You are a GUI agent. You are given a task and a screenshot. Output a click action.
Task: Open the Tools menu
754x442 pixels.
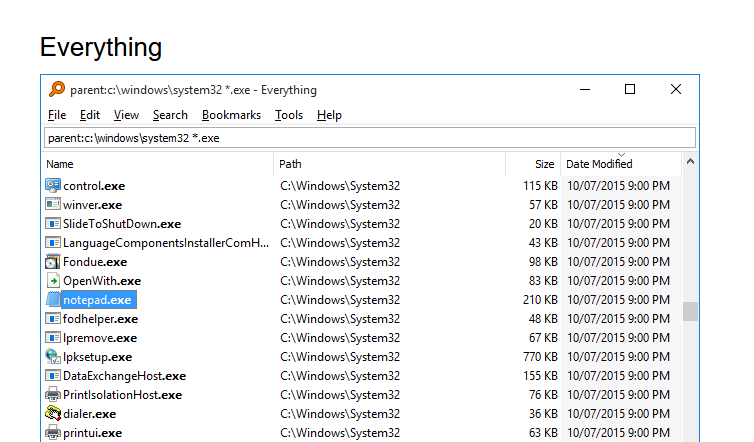pos(289,115)
